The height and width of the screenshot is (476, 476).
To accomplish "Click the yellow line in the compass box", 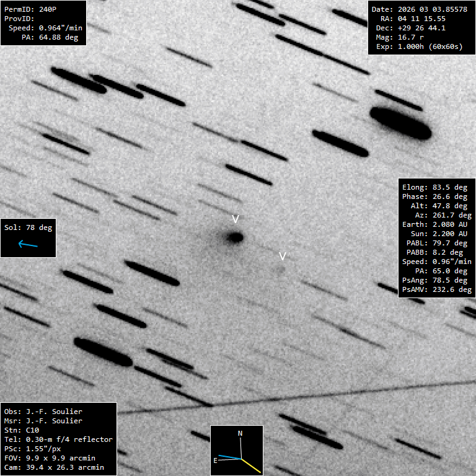I will click(251, 464).
